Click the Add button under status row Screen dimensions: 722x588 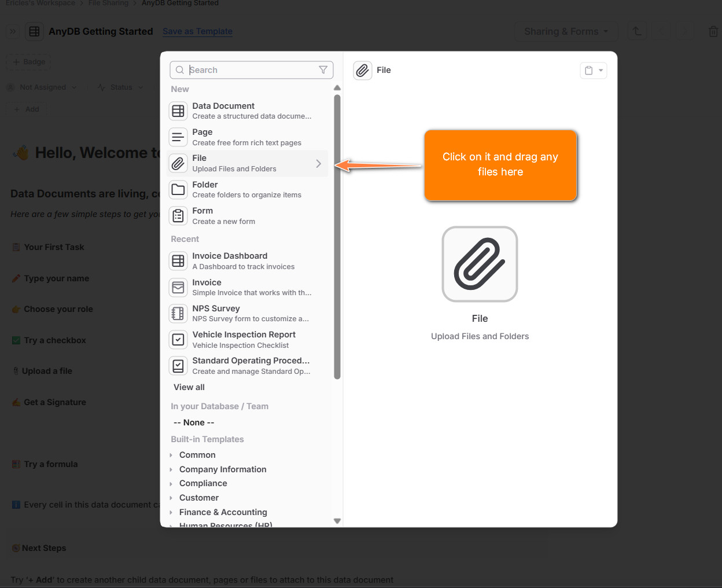point(27,109)
